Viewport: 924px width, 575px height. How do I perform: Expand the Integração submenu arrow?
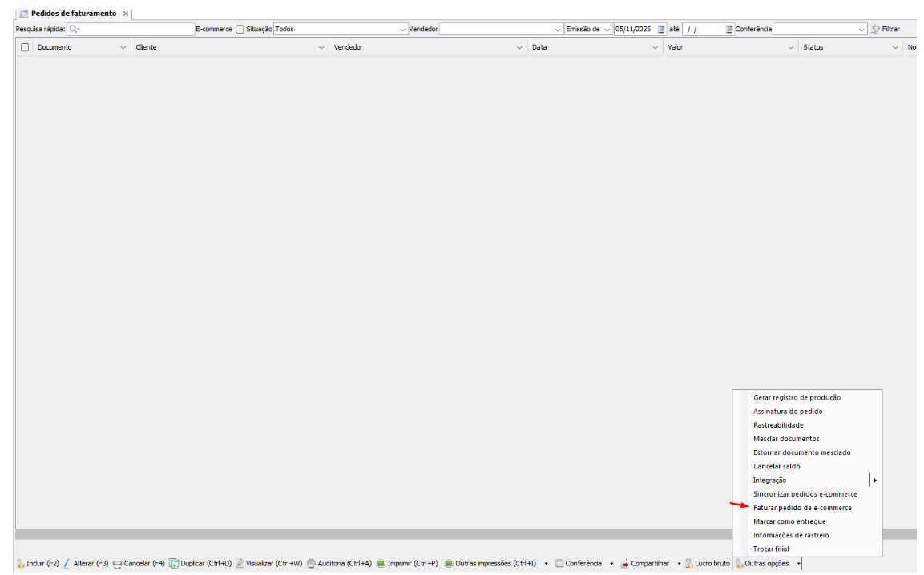click(x=874, y=481)
